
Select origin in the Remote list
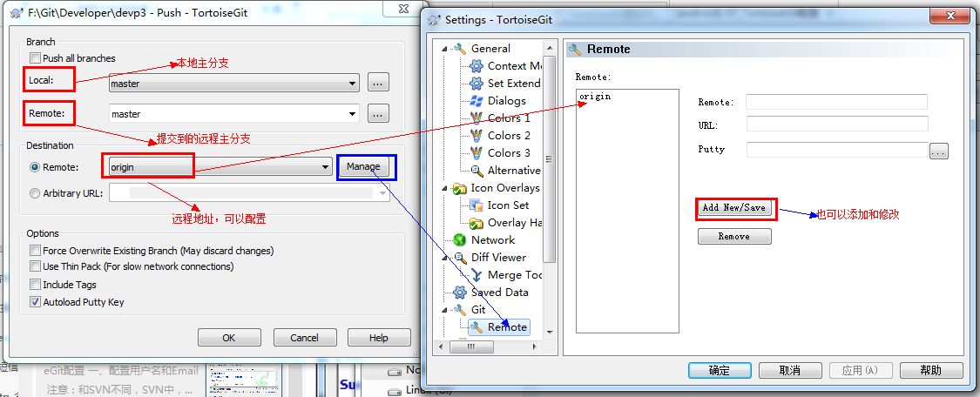click(x=595, y=96)
